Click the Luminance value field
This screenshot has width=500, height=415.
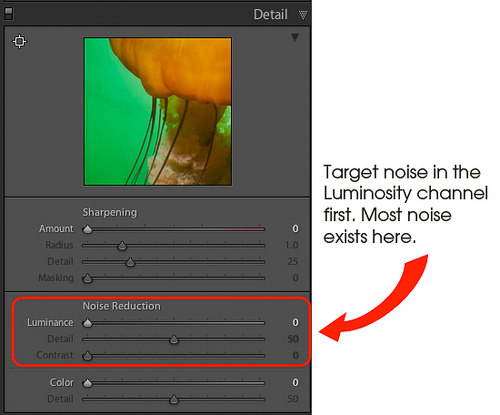tap(295, 322)
